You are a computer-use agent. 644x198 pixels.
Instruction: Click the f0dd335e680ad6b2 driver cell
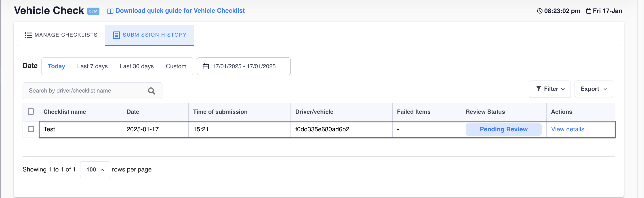point(341,129)
